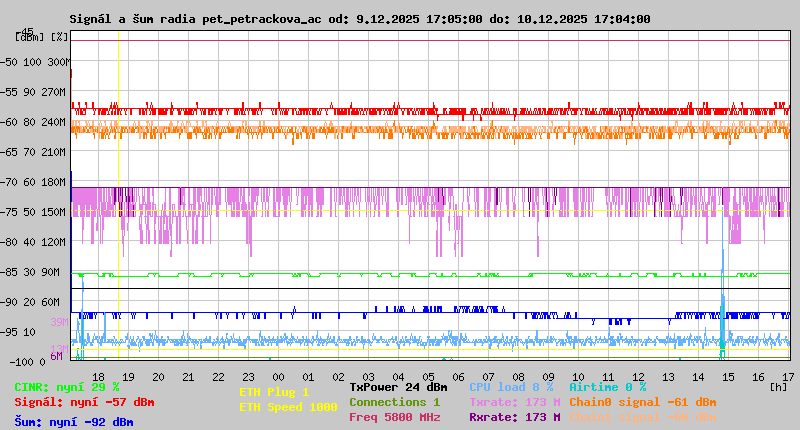Image resolution: width=800 pixels, height=430 pixels.
Task: Click the purple Rxrate legend label
Action: point(514,417)
